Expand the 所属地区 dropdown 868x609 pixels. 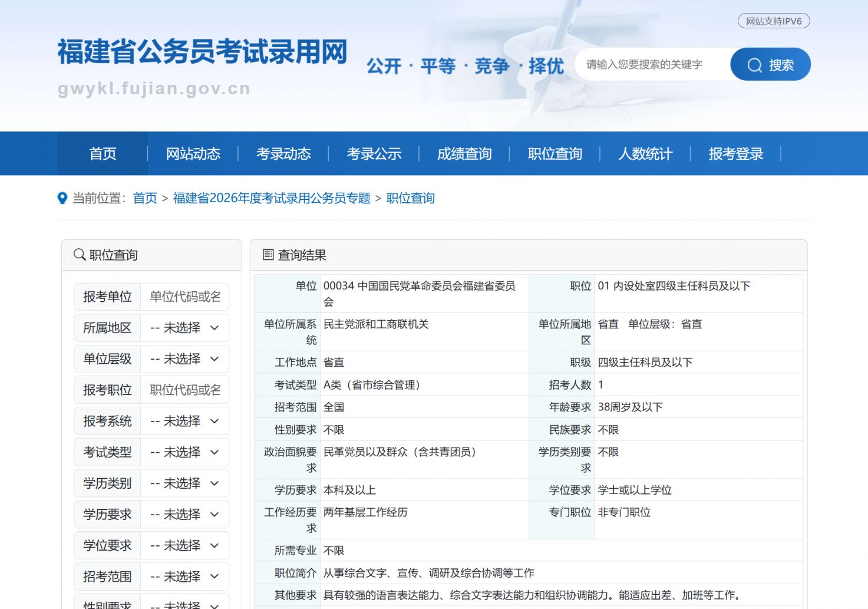coord(184,328)
